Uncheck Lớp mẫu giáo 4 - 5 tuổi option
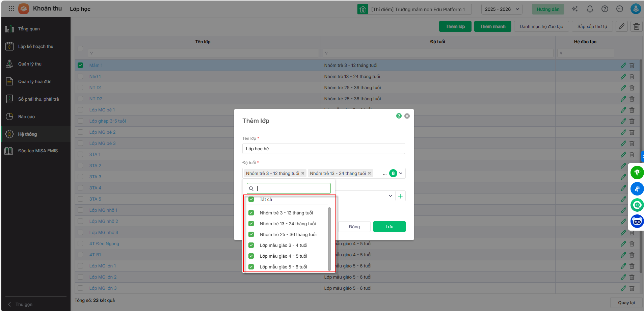The image size is (644, 311). point(251,256)
